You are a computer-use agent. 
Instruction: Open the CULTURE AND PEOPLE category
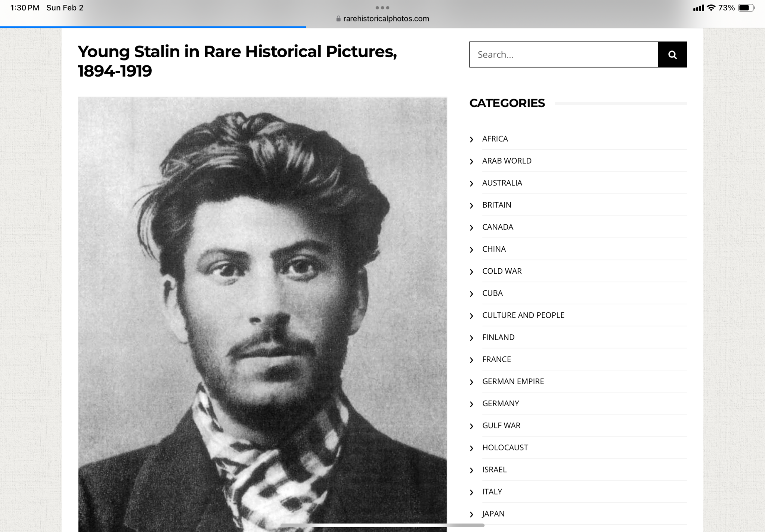[x=523, y=315]
